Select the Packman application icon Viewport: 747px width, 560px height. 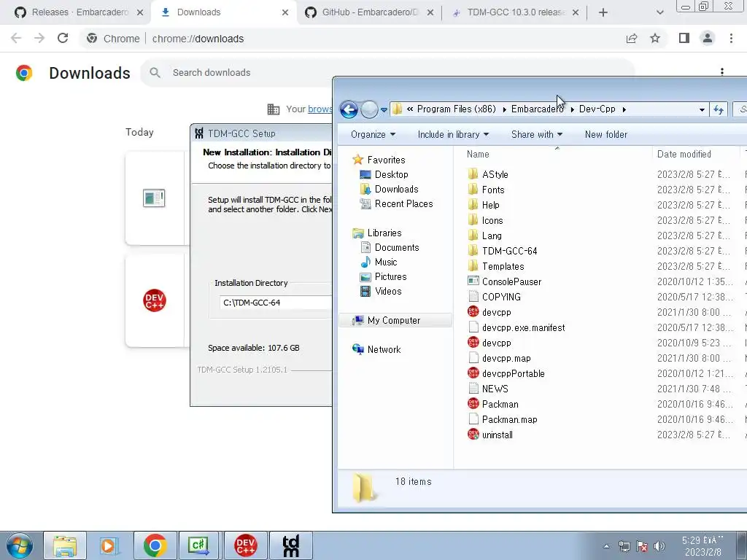pos(473,403)
